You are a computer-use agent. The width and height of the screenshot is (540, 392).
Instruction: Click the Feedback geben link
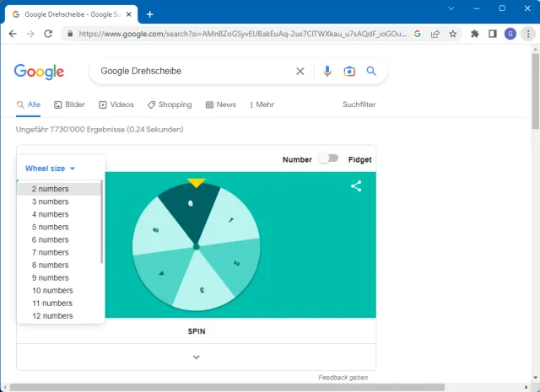click(x=343, y=378)
